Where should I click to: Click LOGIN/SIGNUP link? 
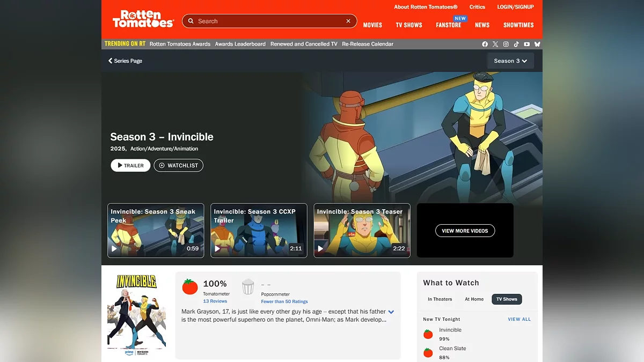click(x=515, y=7)
